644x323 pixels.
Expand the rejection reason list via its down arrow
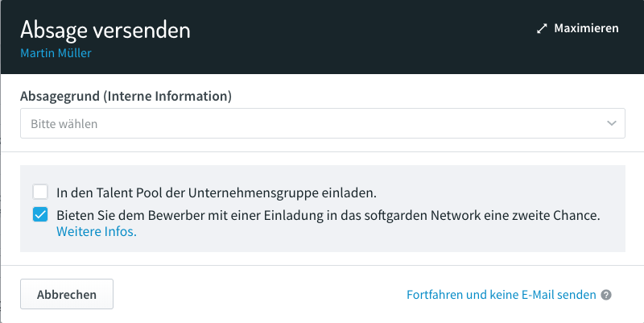coord(612,123)
